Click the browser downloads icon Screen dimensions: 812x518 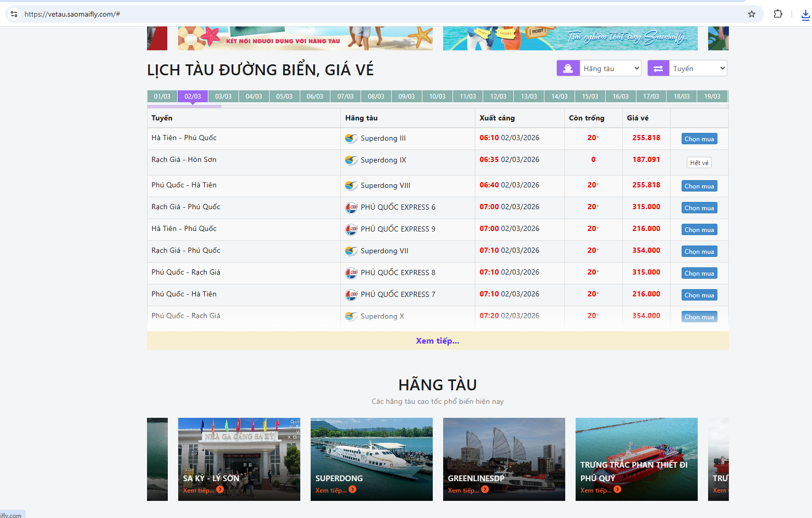(805, 15)
